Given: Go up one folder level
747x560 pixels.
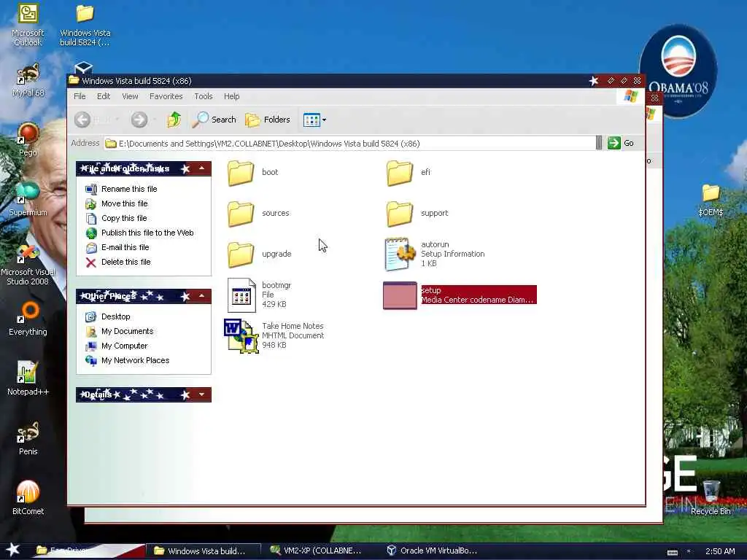Looking at the screenshot, I should pos(174,120).
